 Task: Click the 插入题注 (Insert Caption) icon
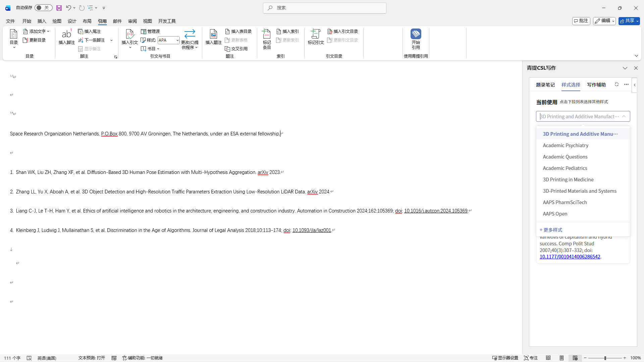click(213, 34)
